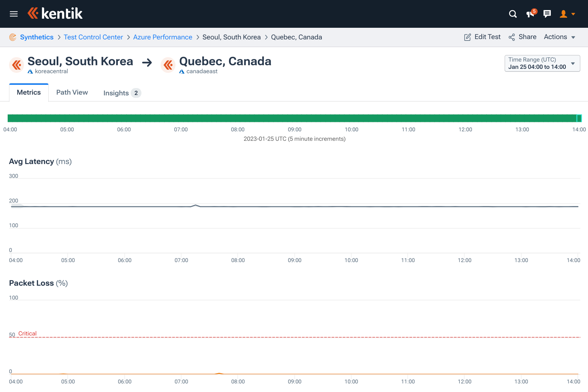Open the chat messages icon
The width and height of the screenshot is (588, 392).
pos(547,14)
